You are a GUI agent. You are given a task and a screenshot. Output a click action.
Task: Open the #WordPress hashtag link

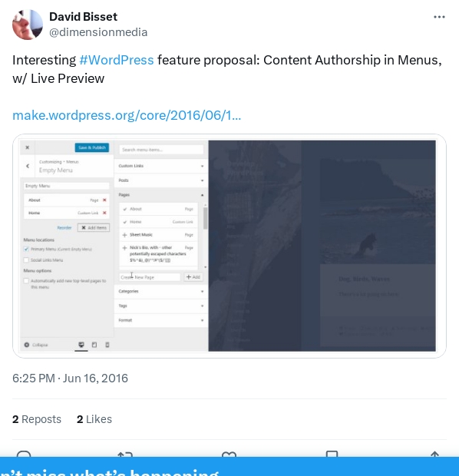[117, 60]
